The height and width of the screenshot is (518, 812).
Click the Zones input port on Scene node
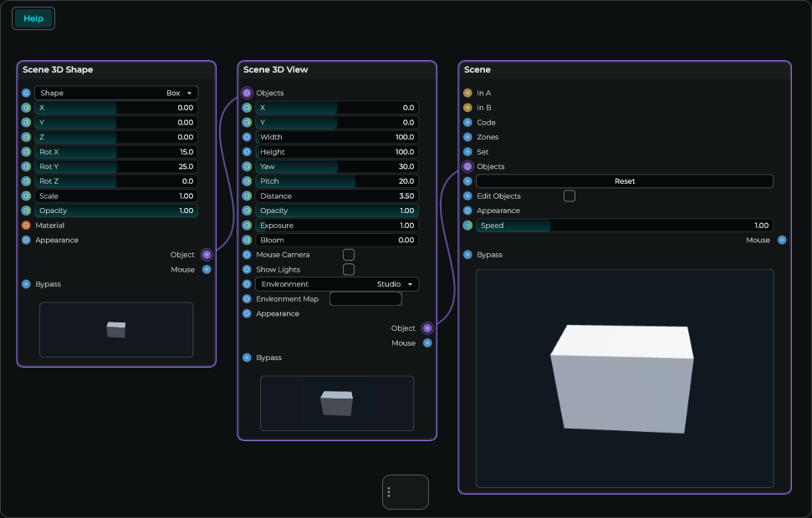coord(467,137)
